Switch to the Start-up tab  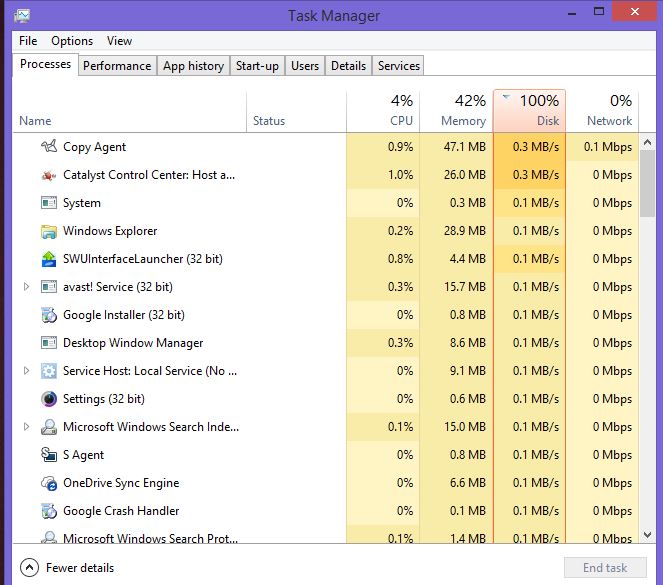tap(257, 66)
